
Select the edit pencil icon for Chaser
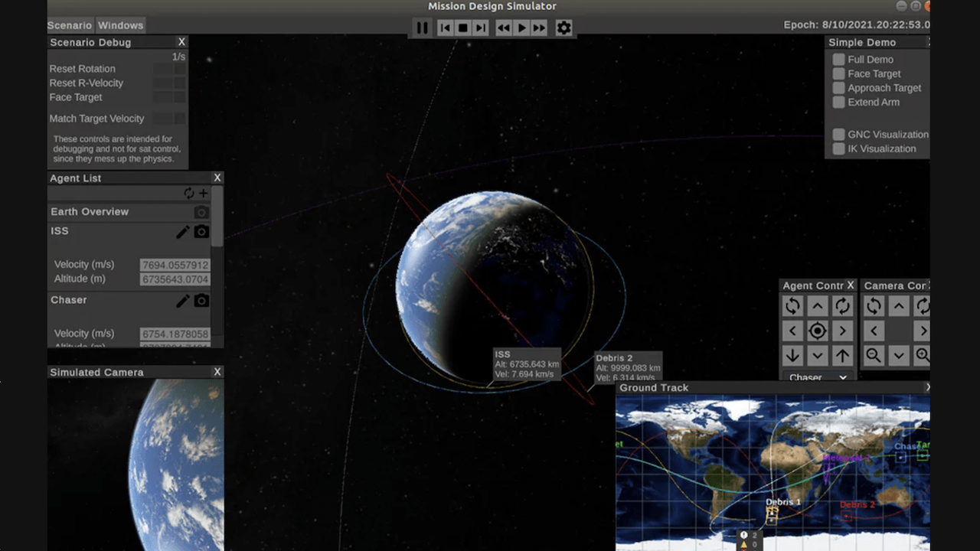(x=181, y=300)
